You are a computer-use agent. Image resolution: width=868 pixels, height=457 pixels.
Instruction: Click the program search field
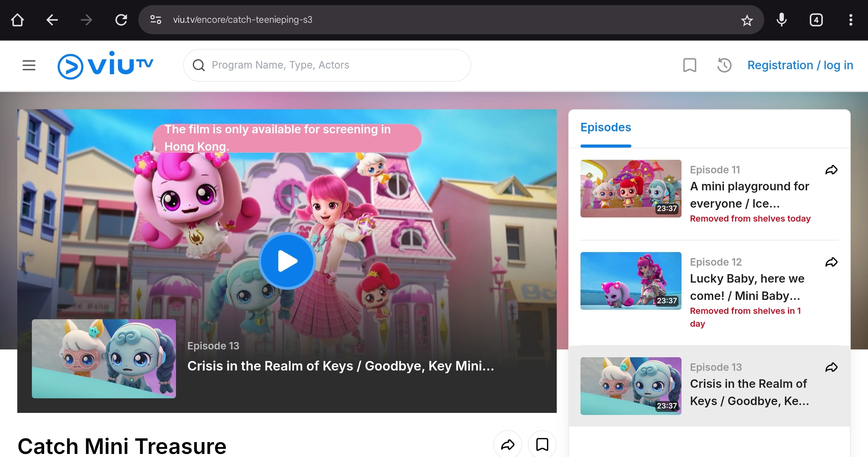coord(327,65)
